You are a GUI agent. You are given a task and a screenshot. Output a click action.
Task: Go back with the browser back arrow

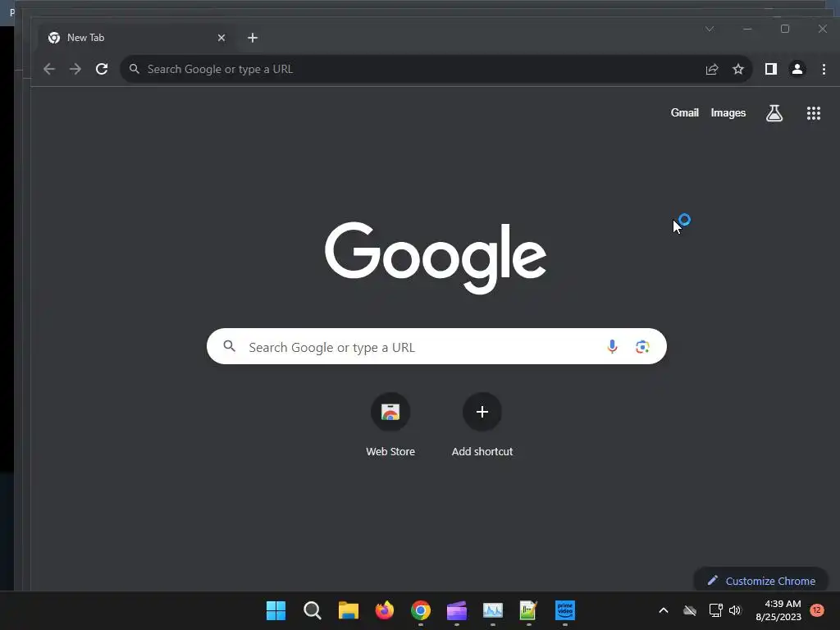[x=49, y=69]
